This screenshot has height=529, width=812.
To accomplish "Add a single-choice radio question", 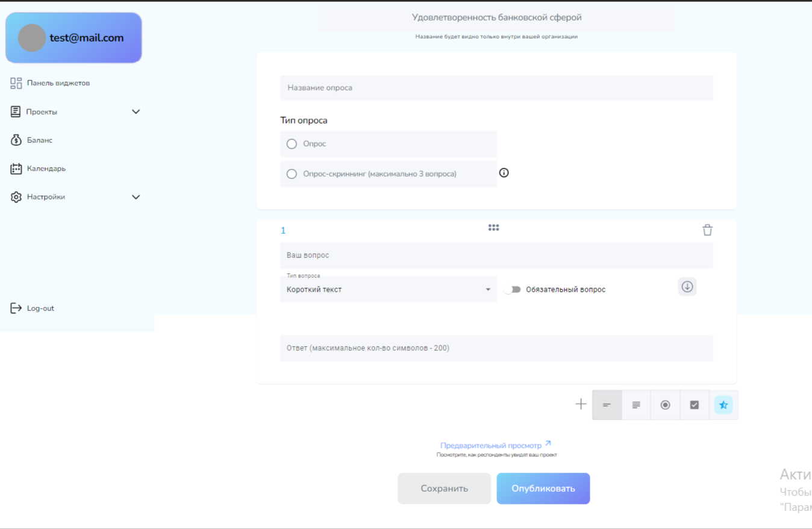I will [x=665, y=405].
